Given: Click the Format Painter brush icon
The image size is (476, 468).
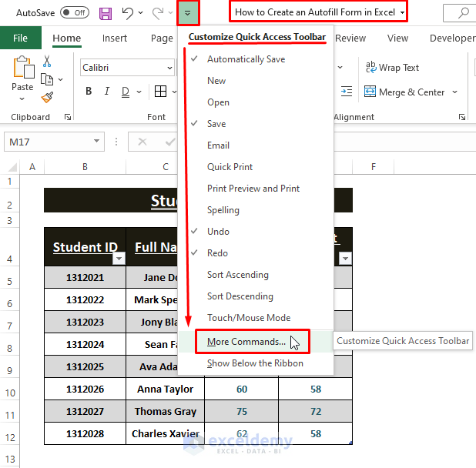Looking at the screenshot, I should (47, 97).
